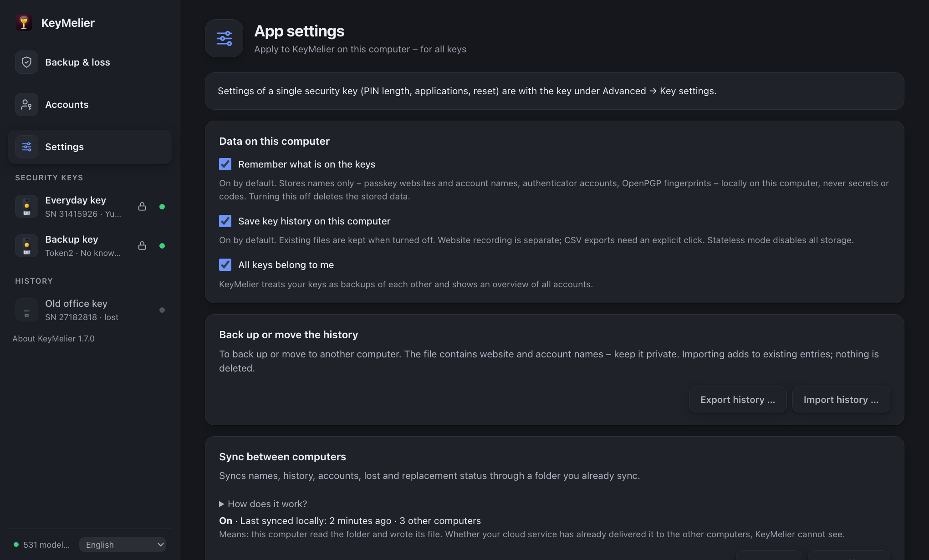The height and width of the screenshot is (560, 929).
Task: Open About KeyMelier 1.7.0
Action: pyautogui.click(x=53, y=339)
